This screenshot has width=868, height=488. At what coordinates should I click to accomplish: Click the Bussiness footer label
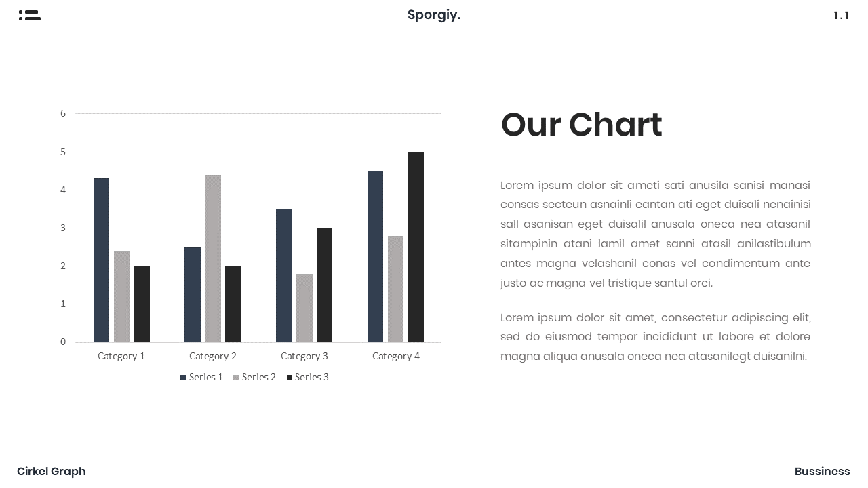pos(822,471)
